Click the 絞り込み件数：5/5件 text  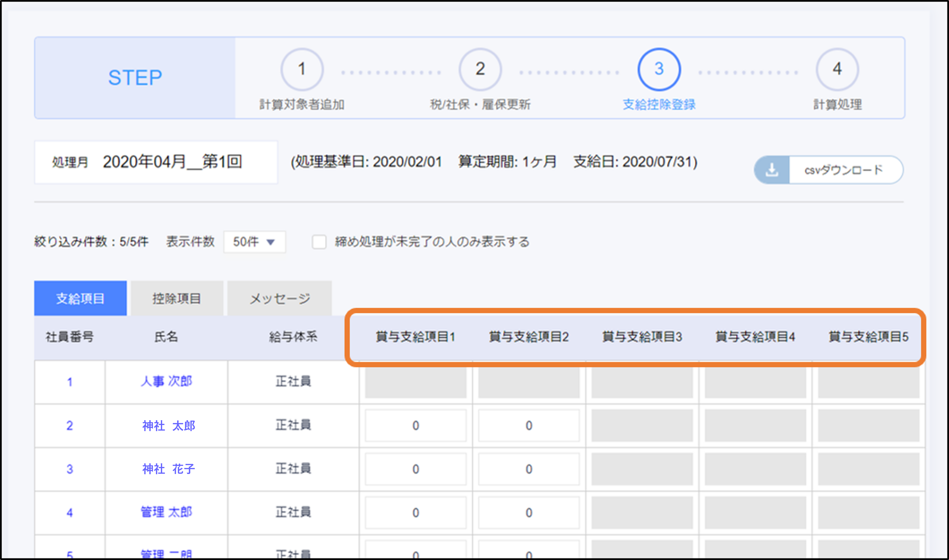[91, 242]
